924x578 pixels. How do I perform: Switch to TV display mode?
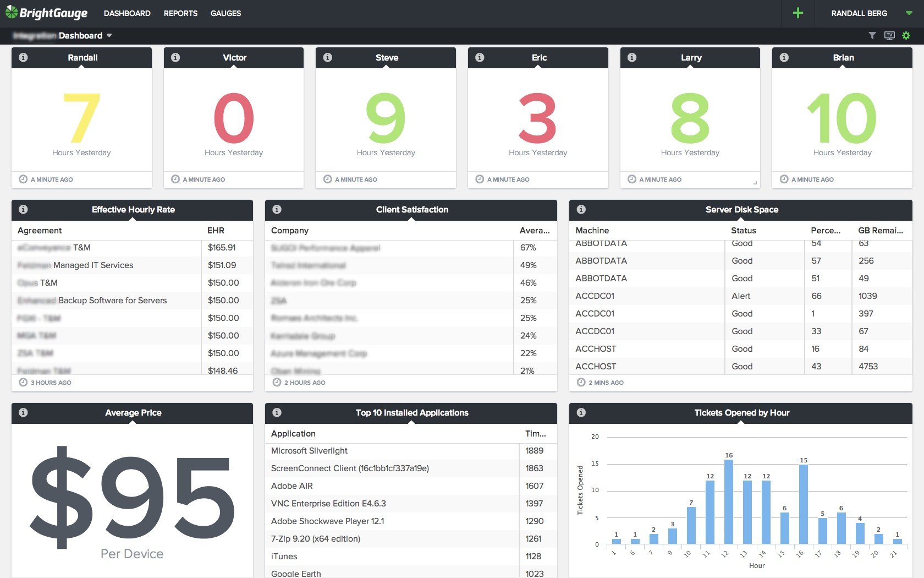pos(889,36)
